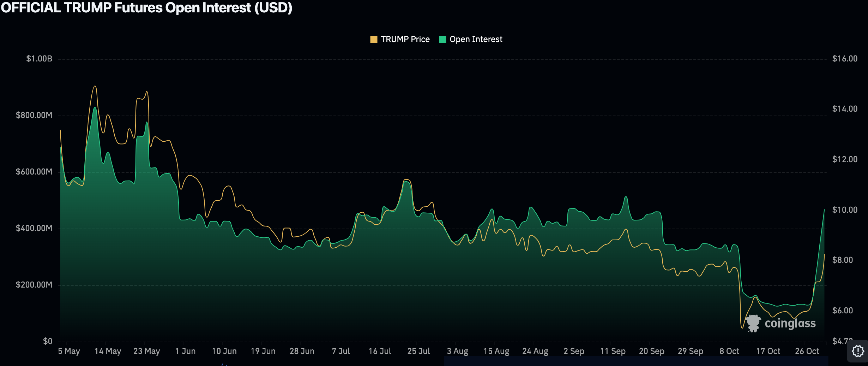Click the $1.00B left axis label
This screenshot has width=868, height=366.
click(x=40, y=58)
